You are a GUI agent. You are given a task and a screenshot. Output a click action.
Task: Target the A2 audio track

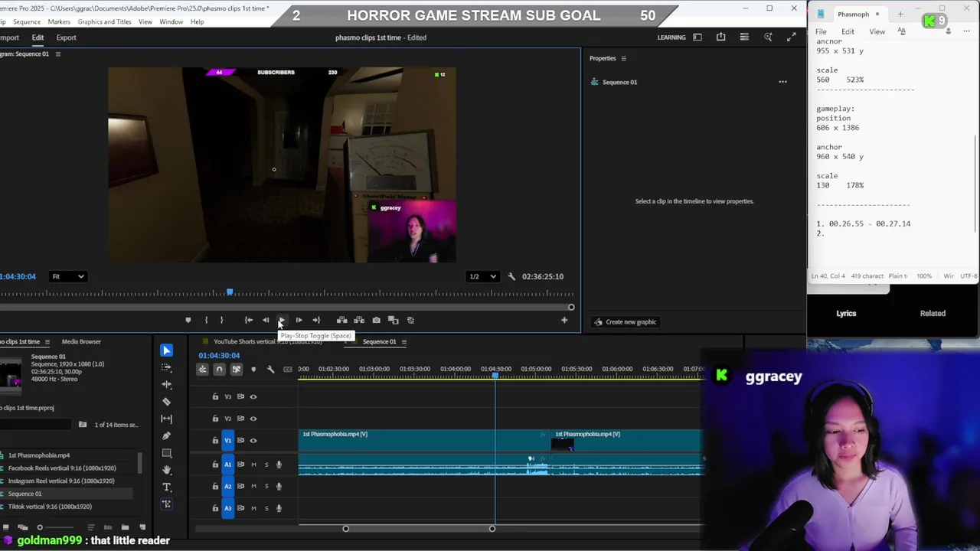(x=227, y=486)
